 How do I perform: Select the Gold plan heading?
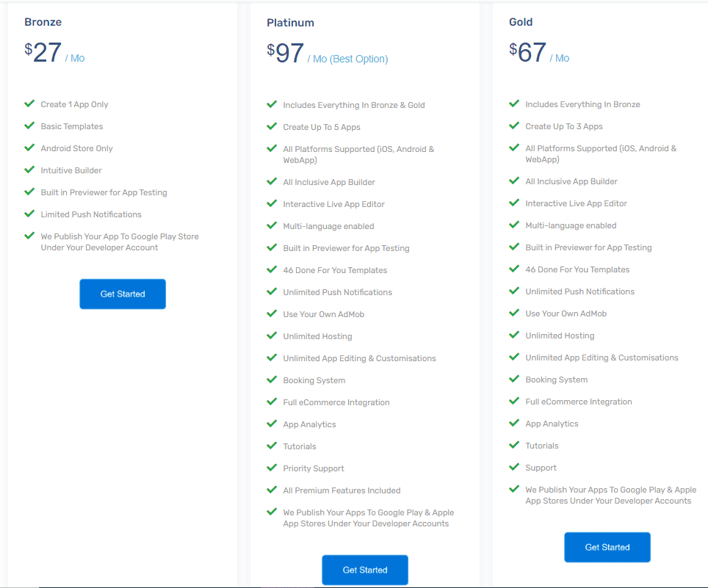pos(521,22)
